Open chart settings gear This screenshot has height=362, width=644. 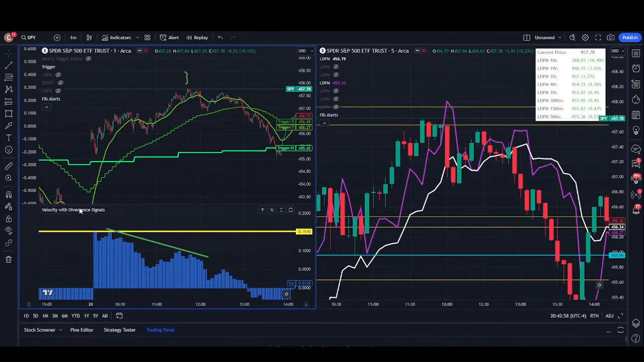(x=585, y=38)
